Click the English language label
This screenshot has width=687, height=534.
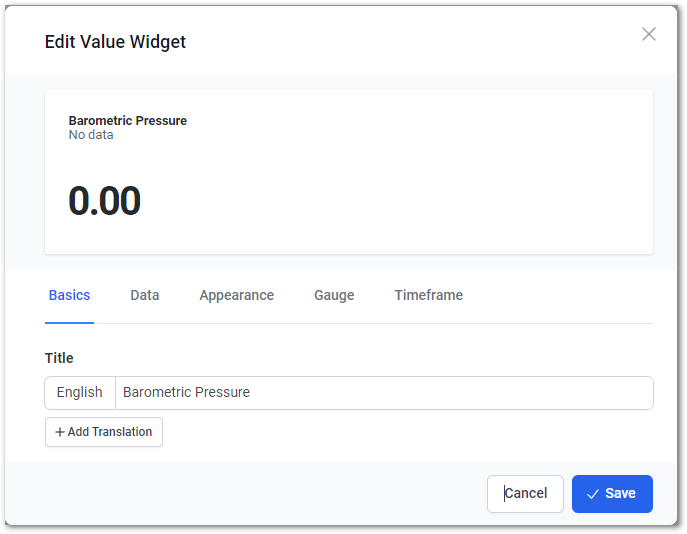click(80, 393)
